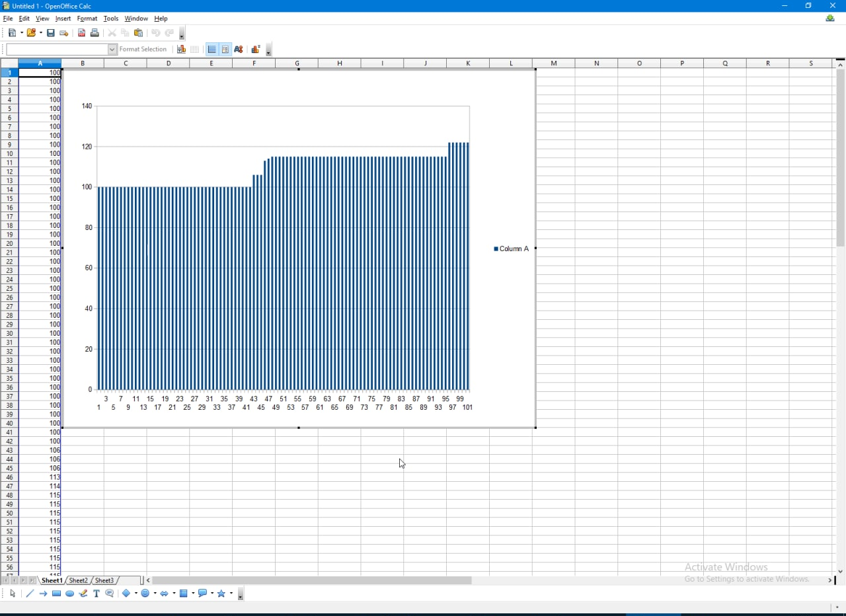Pick the Line drawing tool
The image size is (846, 616).
[x=30, y=594]
